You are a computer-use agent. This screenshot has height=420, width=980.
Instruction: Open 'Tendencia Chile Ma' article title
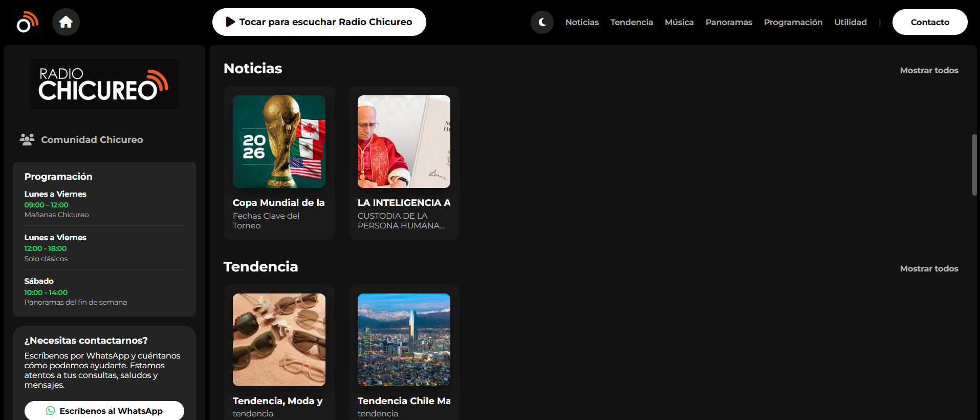404,401
